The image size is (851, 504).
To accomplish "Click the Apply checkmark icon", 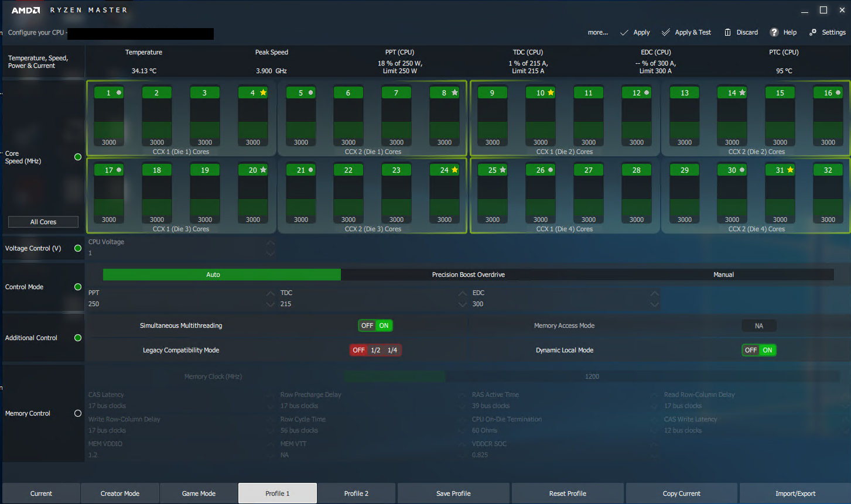I will 624,32.
